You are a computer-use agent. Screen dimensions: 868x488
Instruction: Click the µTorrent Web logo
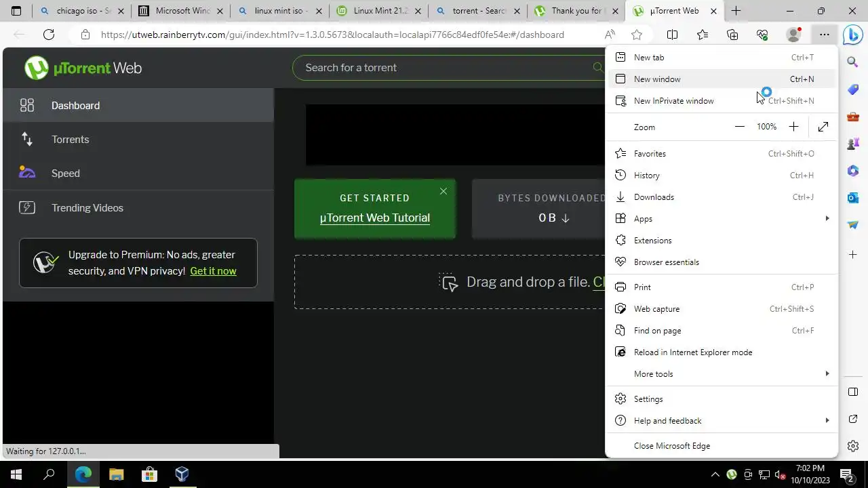click(x=83, y=68)
